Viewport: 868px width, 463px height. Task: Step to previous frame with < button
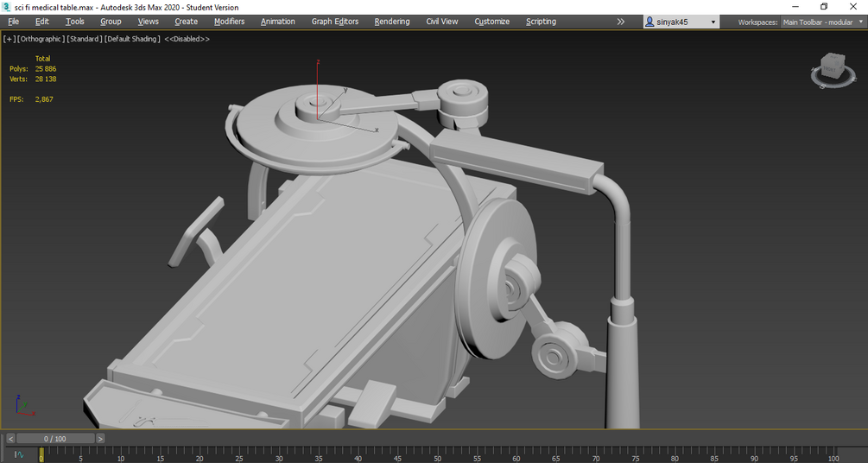[x=10, y=439]
